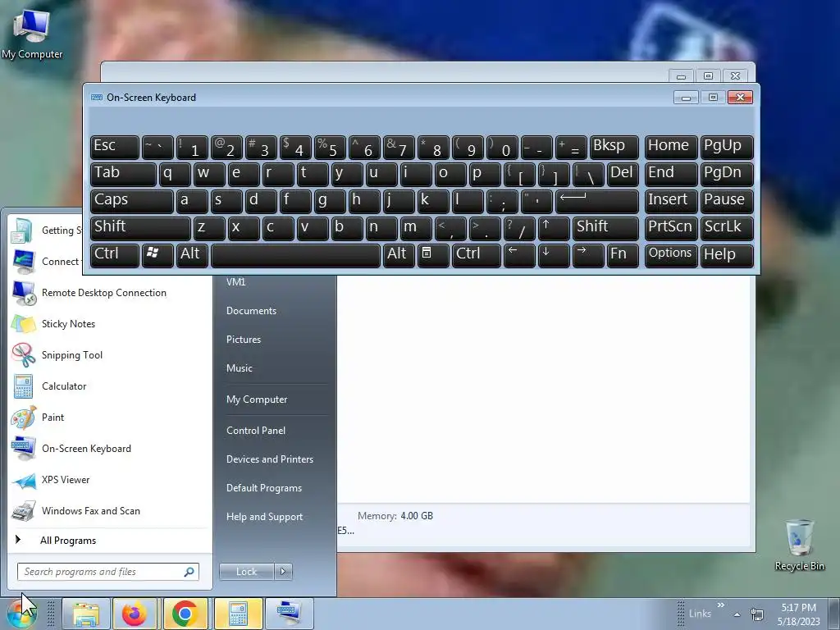This screenshot has width=840, height=630.
Task: Switch to On-Screen Keyboard taskbar button
Action: [290, 614]
